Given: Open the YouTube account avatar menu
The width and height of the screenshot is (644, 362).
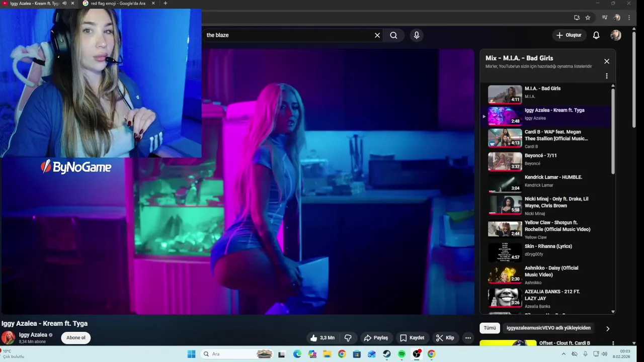Looking at the screenshot, I should click(616, 35).
